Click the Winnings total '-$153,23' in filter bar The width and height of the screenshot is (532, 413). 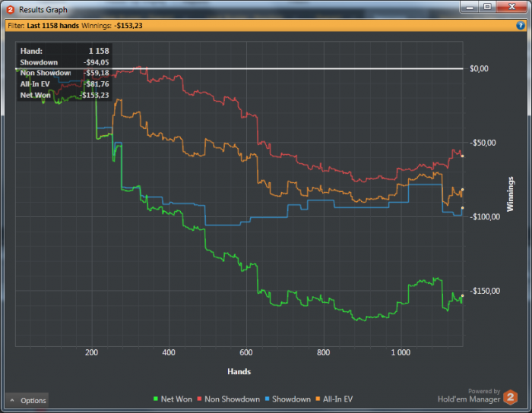pyautogui.click(x=128, y=26)
